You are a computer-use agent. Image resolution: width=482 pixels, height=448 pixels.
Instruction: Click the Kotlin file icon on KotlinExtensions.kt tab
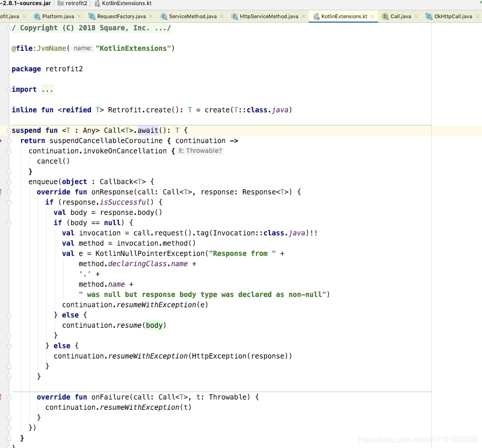click(317, 16)
